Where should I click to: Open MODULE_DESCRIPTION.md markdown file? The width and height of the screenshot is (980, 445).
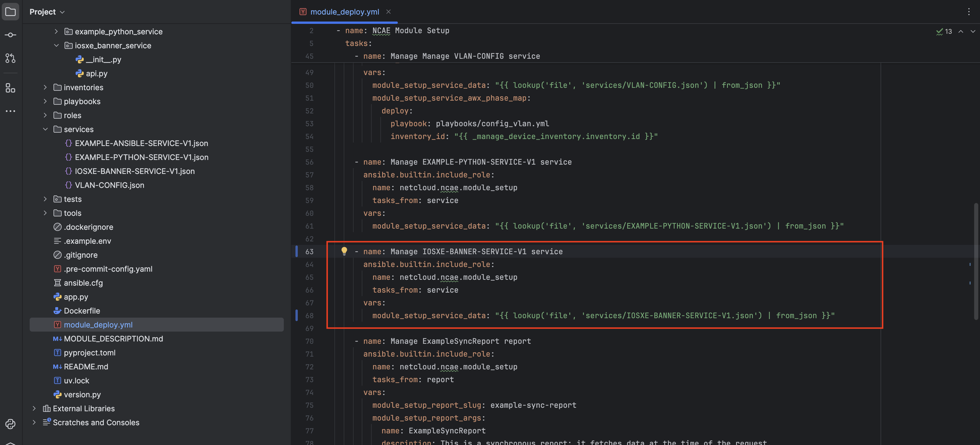point(113,339)
